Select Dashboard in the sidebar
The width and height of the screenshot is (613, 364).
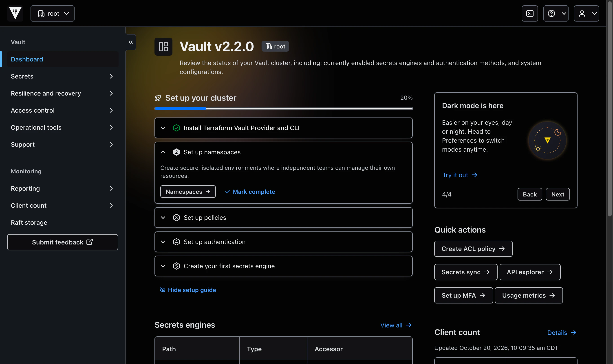coord(63,59)
